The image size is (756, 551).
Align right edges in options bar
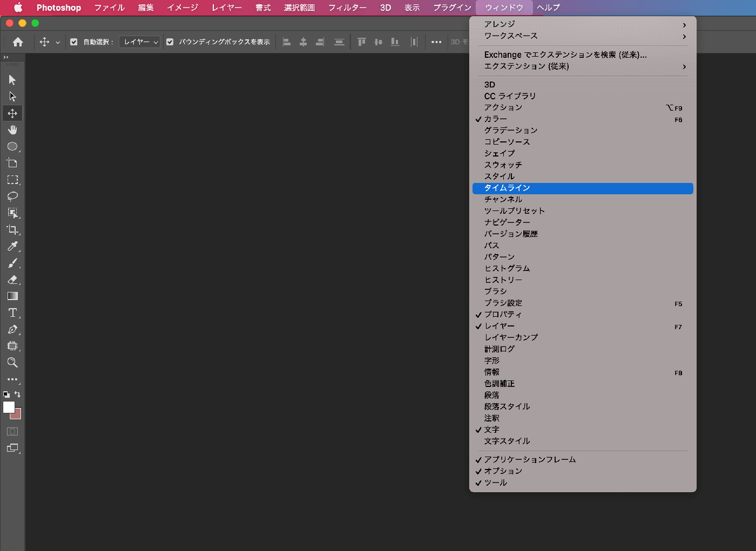pos(320,42)
